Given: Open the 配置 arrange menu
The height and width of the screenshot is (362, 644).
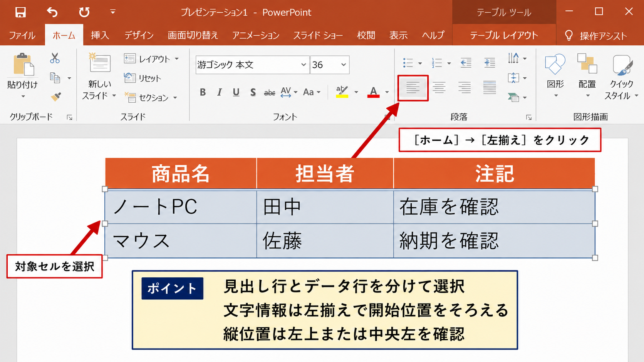Looking at the screenshot, I should coord(587,75).
